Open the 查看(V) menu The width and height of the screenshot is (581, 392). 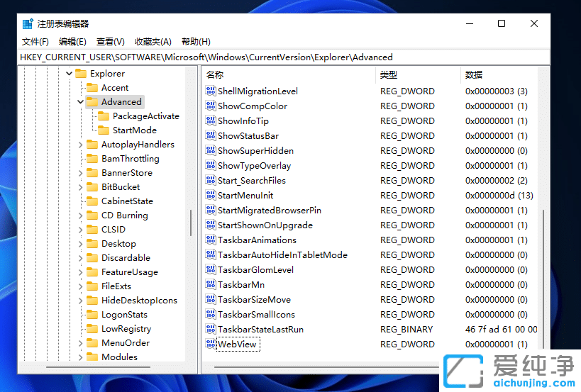tap(110, 41)
